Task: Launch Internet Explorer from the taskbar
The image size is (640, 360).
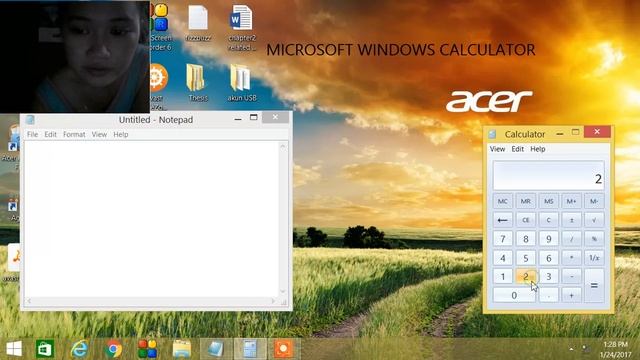Action: coord(79,349)
